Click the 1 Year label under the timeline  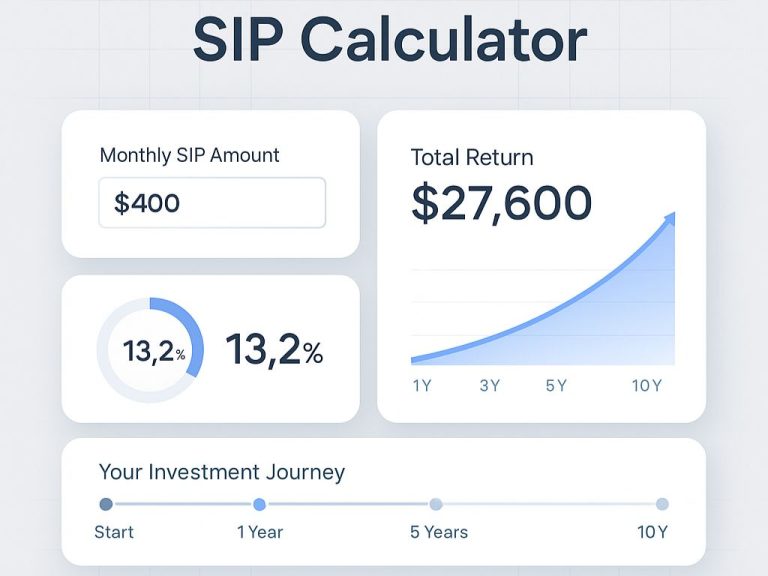pyautogui.click(x=260, y=532)
